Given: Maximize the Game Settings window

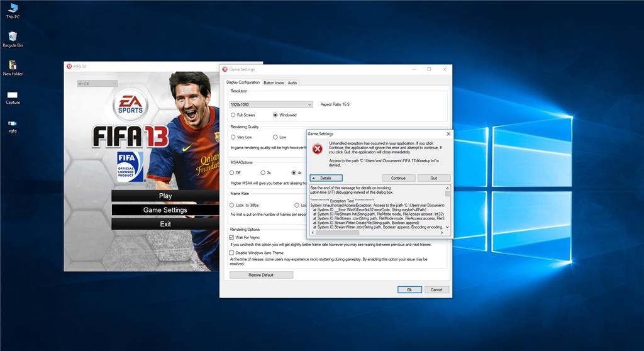Looking at the screenshot, I should [x=429, y=69].
